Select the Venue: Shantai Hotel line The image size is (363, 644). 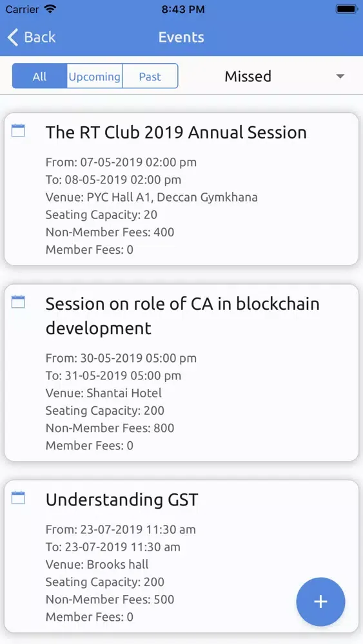click(104, 393)
